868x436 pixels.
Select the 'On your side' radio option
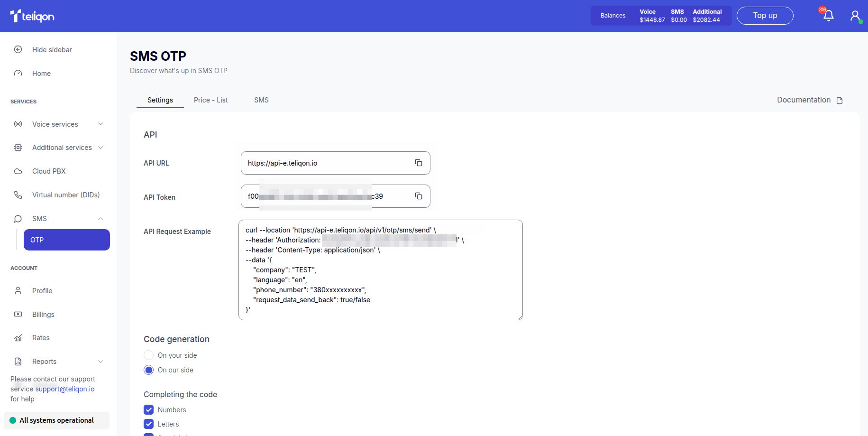pos(149,355)
